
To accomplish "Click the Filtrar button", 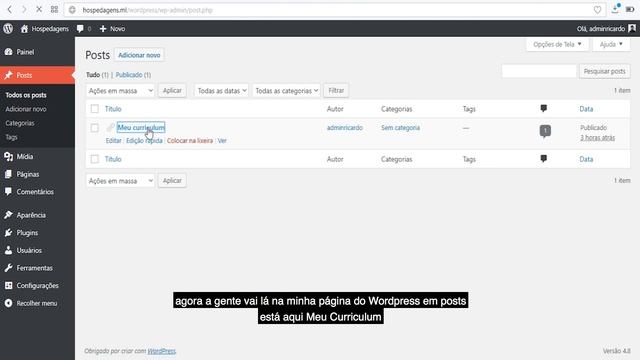I will click(x=336, y=90).
